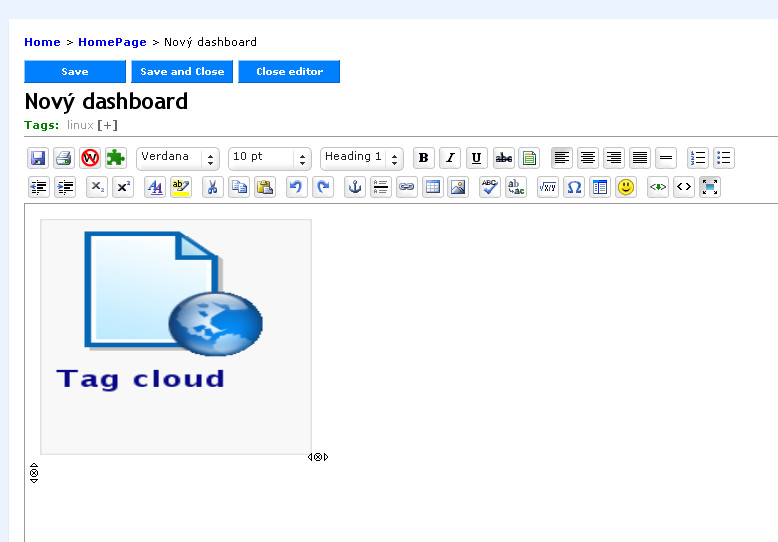Click the printer icon in toolbar

point(64,158)
